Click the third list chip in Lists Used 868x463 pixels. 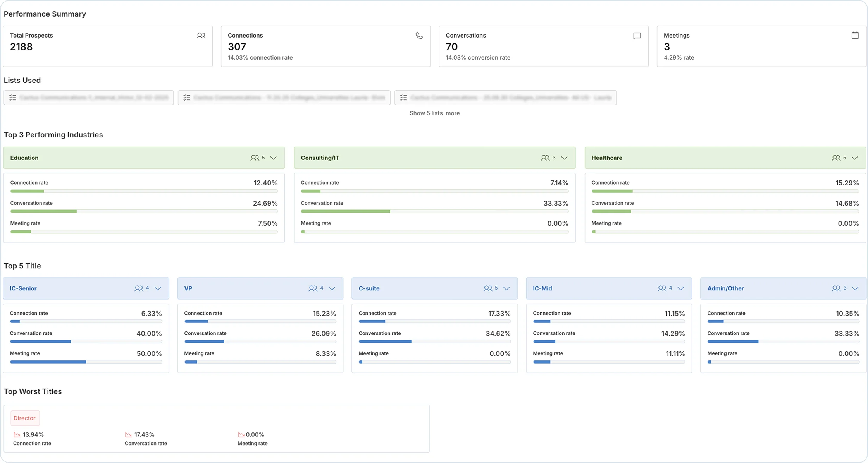[x=505, y=98]
